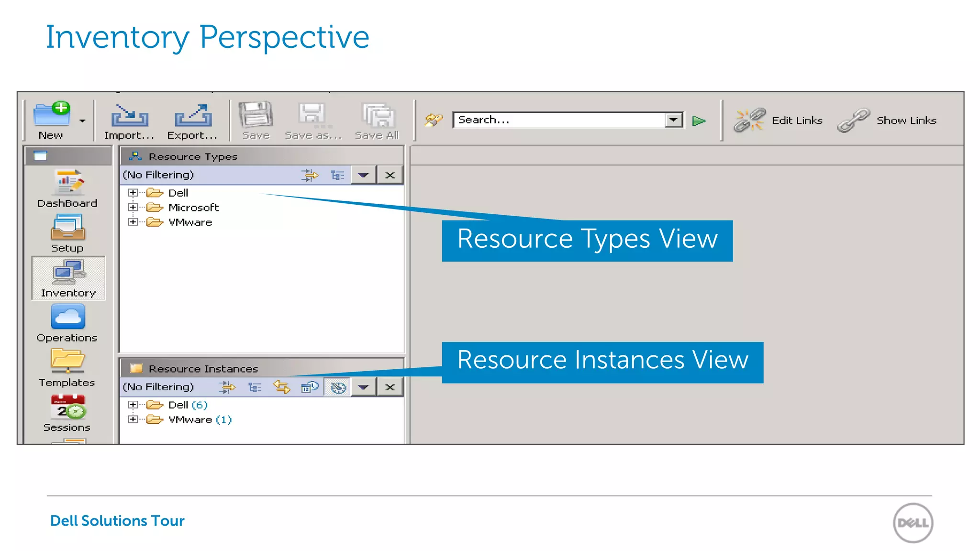
Task: Click first filter icon in Resource Instances toolbar
Action: (227, 387)
